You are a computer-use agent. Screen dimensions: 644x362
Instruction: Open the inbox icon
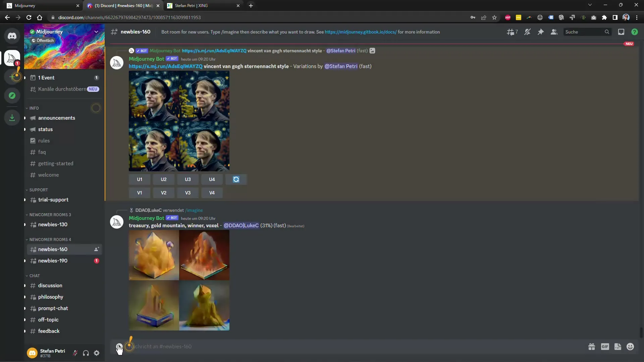(x=621, y=32)
